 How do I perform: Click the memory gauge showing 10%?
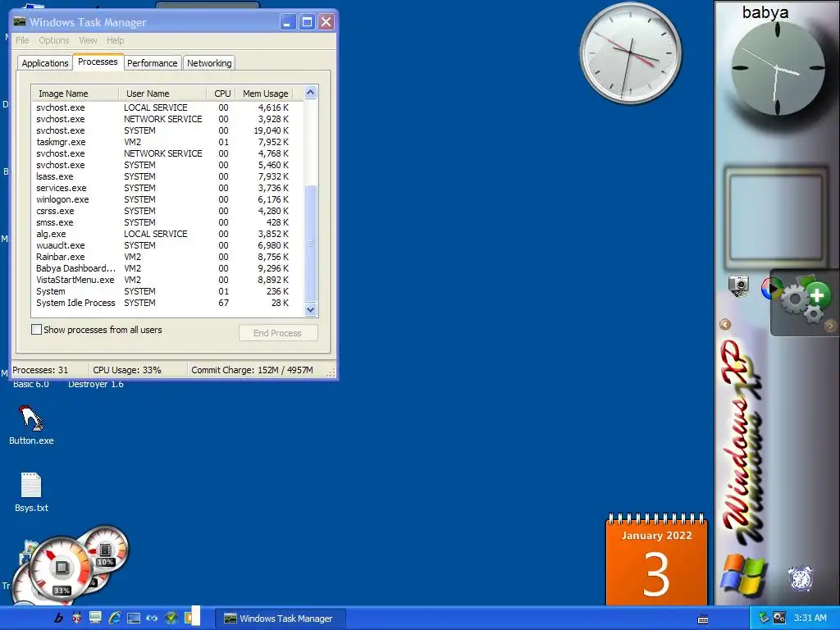click(x=106, y=549)
